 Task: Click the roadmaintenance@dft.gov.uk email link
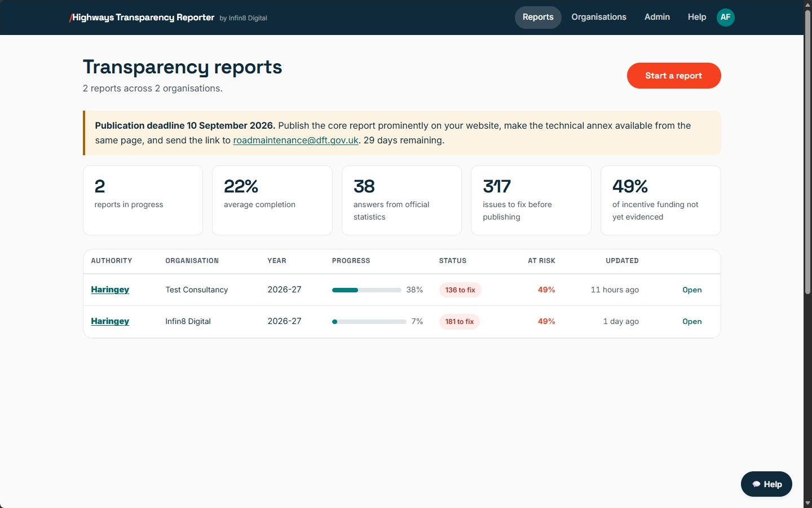295,140
